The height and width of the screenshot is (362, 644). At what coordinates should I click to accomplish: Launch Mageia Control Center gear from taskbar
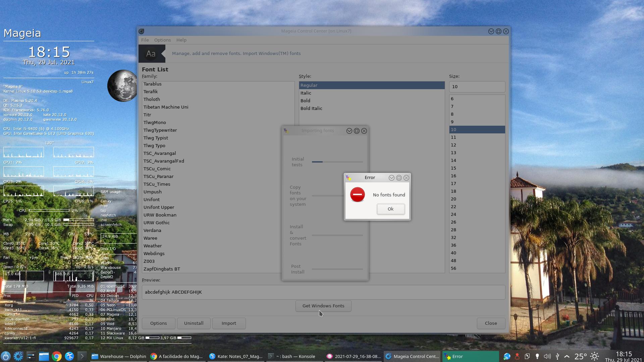tap(18, 356)
